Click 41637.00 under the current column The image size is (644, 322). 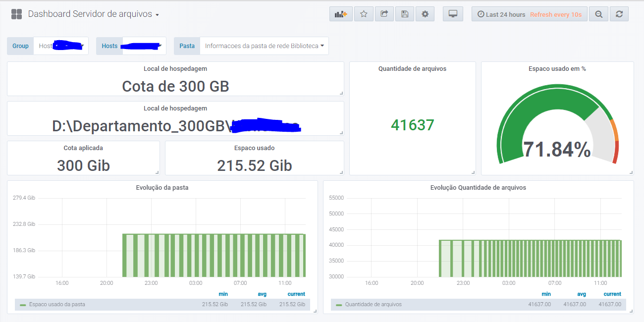[610, 304]
